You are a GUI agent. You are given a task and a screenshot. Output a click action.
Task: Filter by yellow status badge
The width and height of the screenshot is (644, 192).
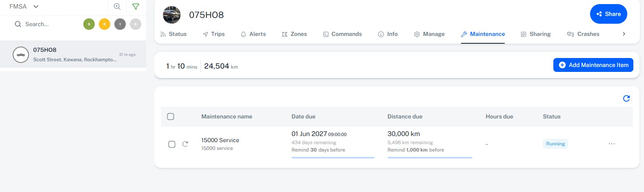105,24
